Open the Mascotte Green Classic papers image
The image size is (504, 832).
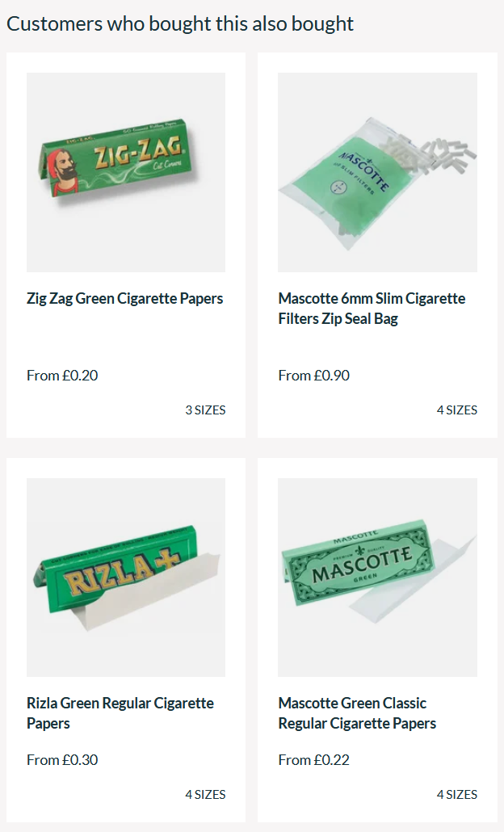[x=377, y=578]
